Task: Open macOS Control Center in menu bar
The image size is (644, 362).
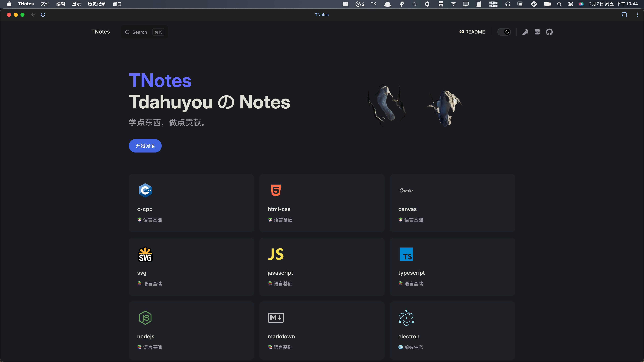Action: click(571, 4)
